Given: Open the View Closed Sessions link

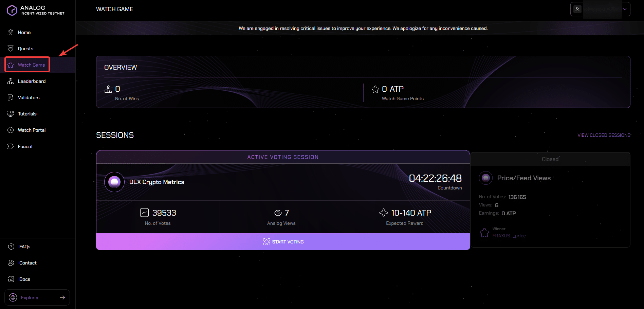Looking at the screenshot, I should tap(604, 135).
